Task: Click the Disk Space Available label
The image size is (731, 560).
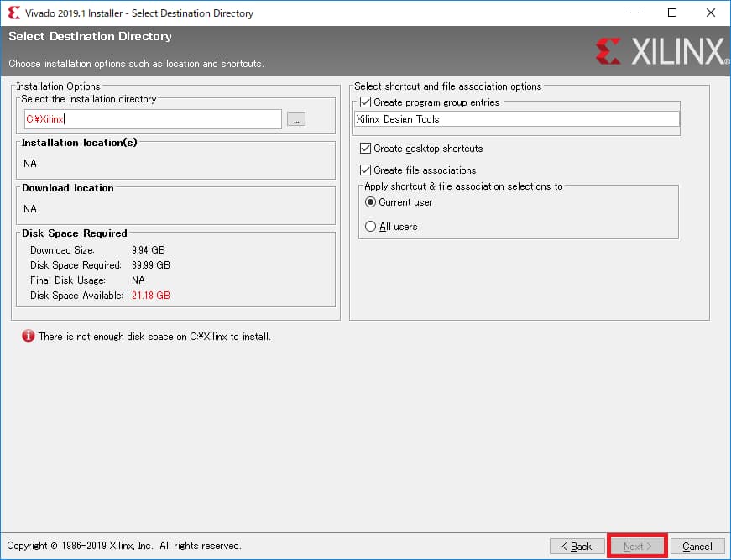Action: [76, 296]
